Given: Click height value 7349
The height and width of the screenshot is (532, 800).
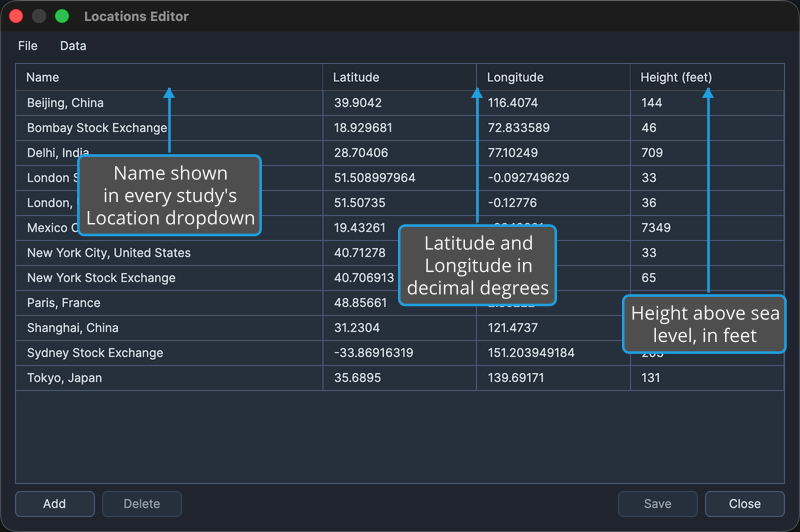Looking at the screenshot, I should tap(656, 227).
